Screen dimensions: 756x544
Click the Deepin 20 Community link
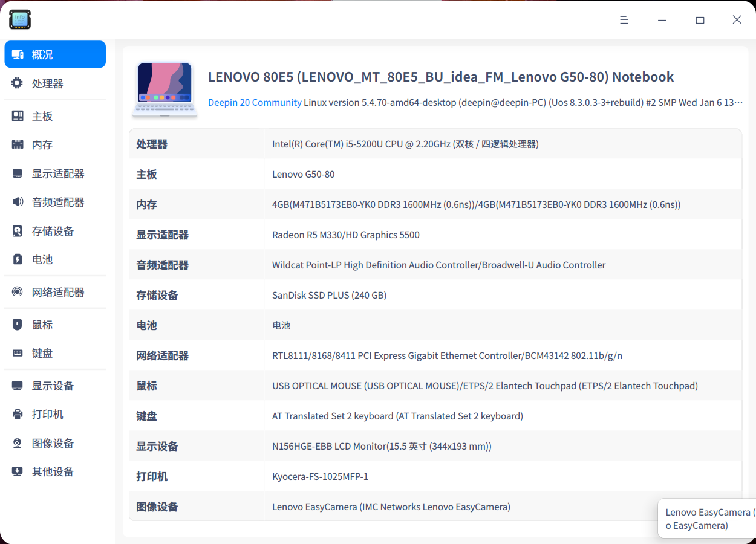(x=255, y=102)
